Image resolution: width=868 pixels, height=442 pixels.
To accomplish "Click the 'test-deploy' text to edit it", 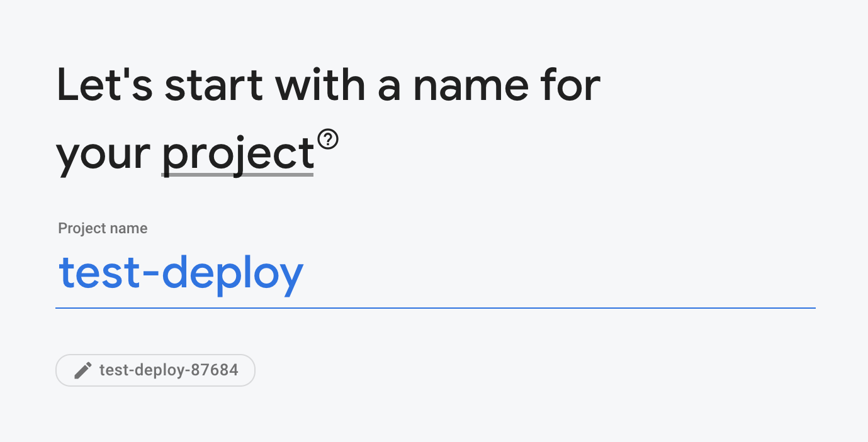I will pos(181,273).
